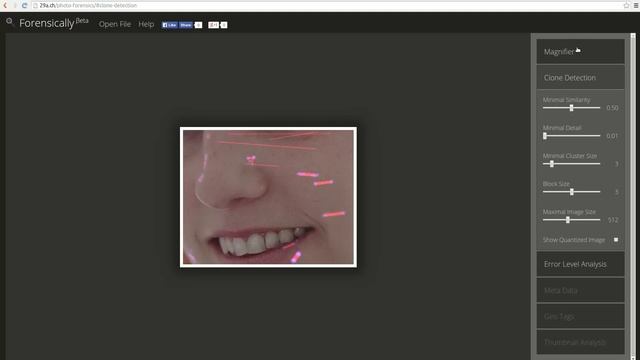Open the browser menu icon
Viewport: 640px width, 360px height.
(636, 5)
